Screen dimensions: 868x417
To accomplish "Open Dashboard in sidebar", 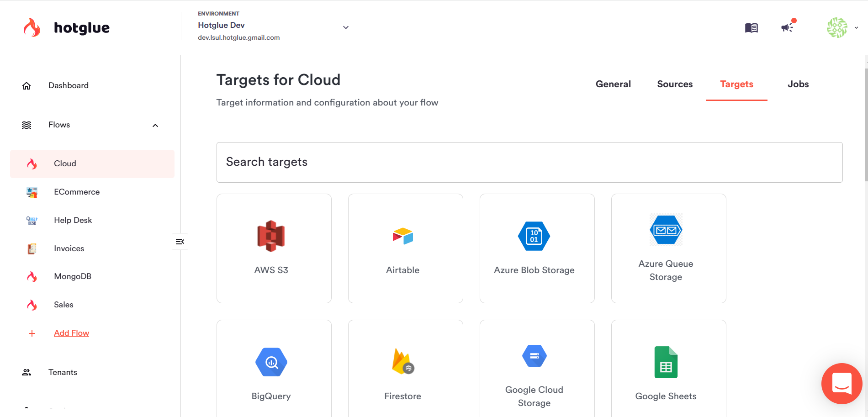I will pos(69,85).
